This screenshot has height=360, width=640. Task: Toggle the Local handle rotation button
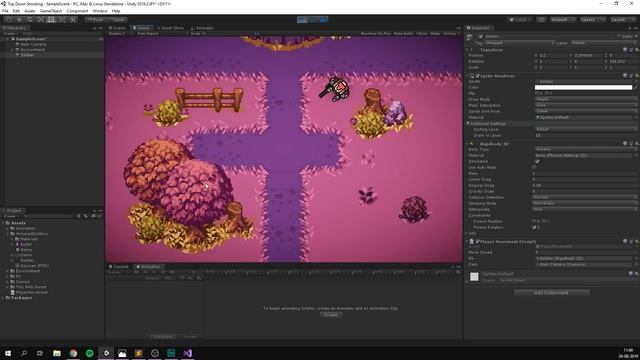click(x=118, y=20)
